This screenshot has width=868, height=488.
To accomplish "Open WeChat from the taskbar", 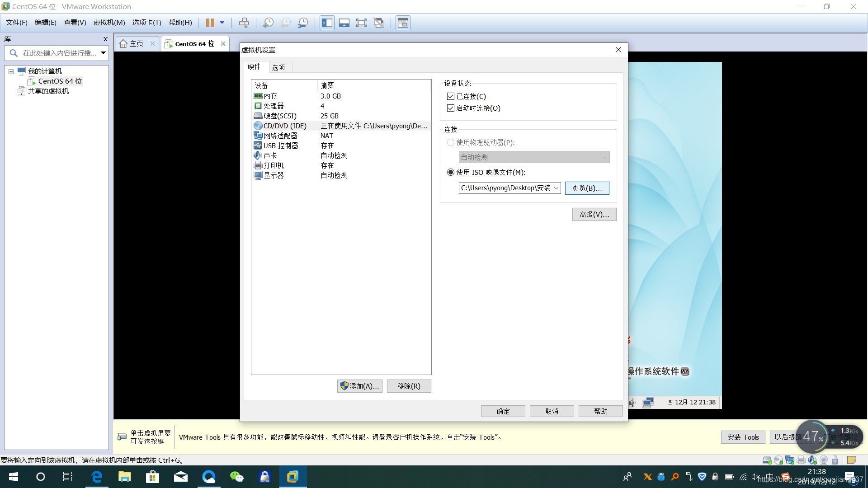I will tap(236, 477).
